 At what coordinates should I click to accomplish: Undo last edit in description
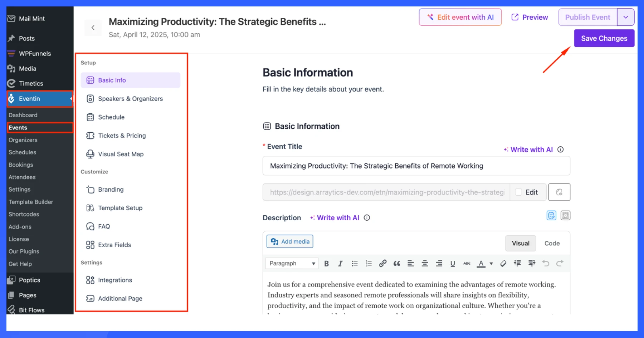coord(546,264)
